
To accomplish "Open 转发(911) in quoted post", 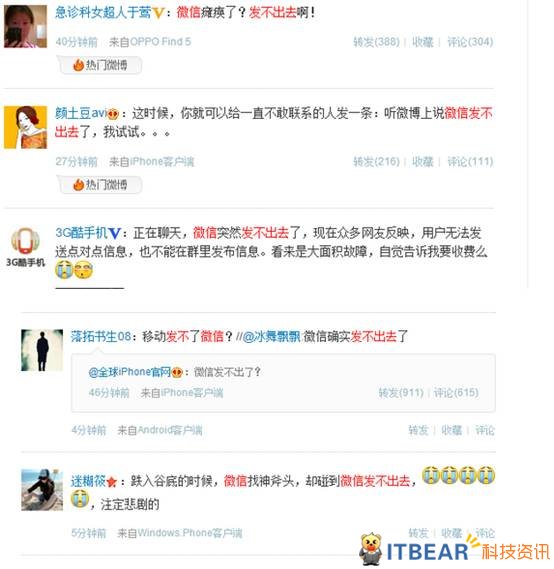I will pos(401,393).
